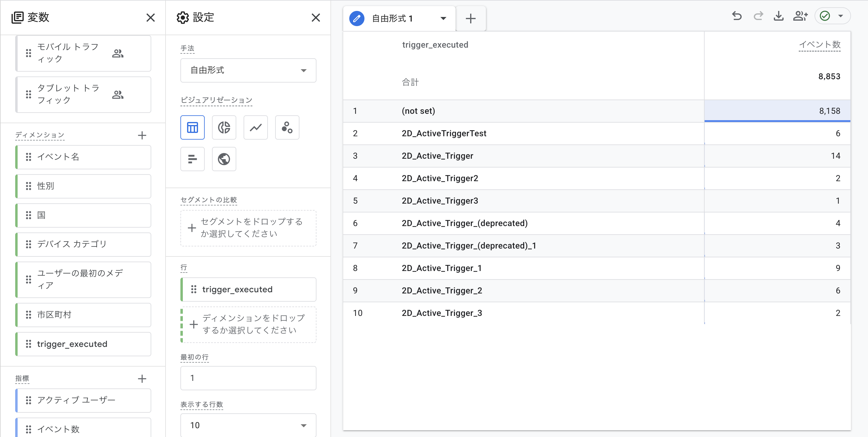Click the green checkmark status icon
The image size is (868, 437).
[825, 16]
